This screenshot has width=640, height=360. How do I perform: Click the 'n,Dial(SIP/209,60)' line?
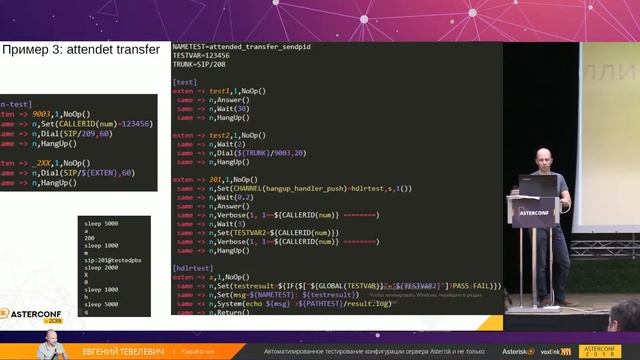(x=56, y=134)
